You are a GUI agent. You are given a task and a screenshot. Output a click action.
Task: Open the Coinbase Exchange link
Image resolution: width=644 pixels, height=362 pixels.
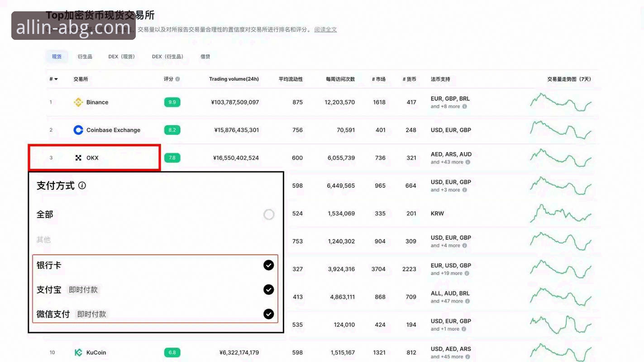point(113,130)
